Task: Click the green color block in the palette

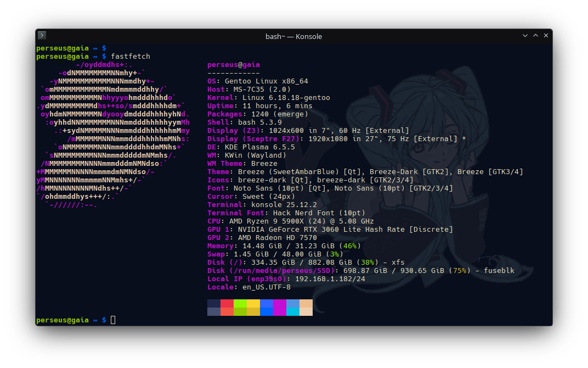Action: point(240,308)
